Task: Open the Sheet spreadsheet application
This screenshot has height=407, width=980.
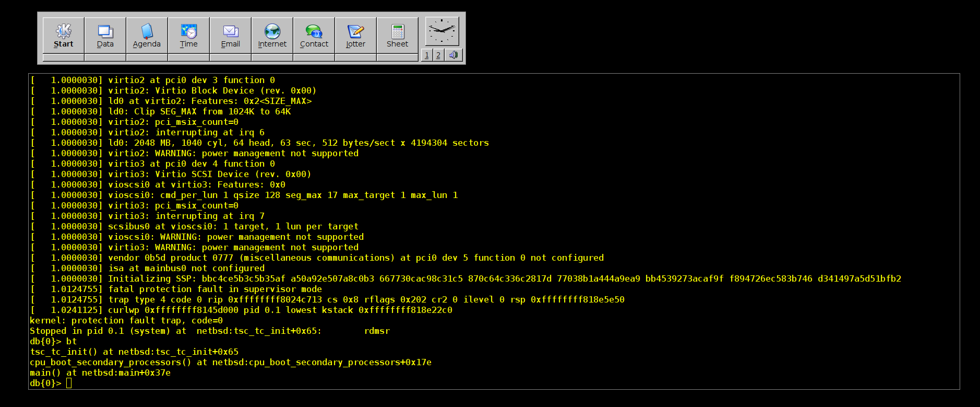Action: [397, 36]
